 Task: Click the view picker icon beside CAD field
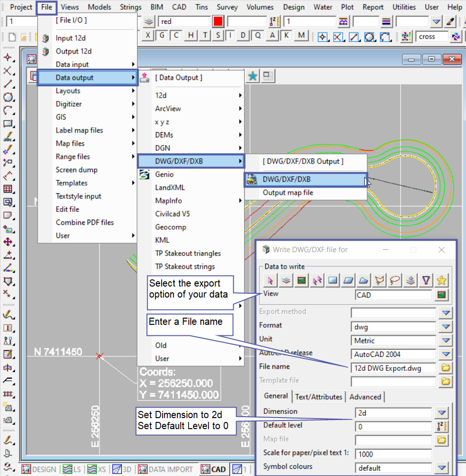click(442, 295)
